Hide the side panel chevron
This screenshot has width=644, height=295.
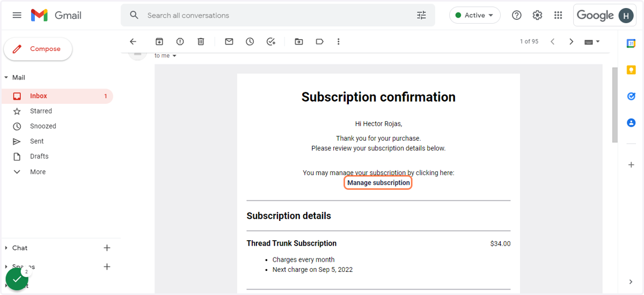[631, 282]
